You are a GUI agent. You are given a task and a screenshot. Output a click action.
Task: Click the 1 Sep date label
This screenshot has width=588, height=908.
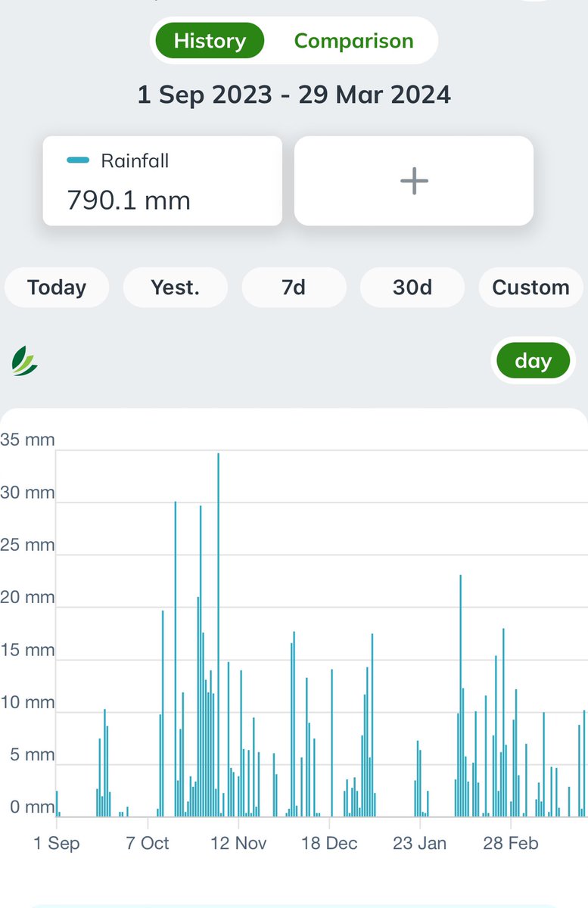(57, 843)
